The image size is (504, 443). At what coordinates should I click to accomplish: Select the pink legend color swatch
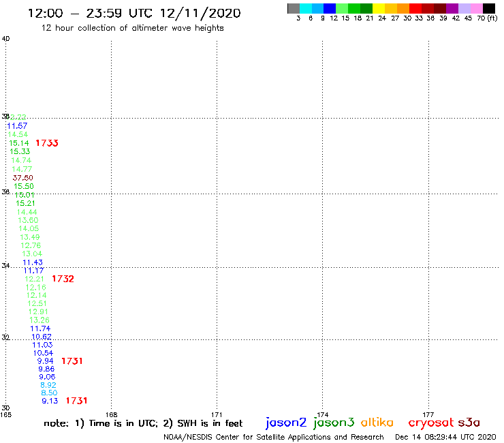click(476, 8)
